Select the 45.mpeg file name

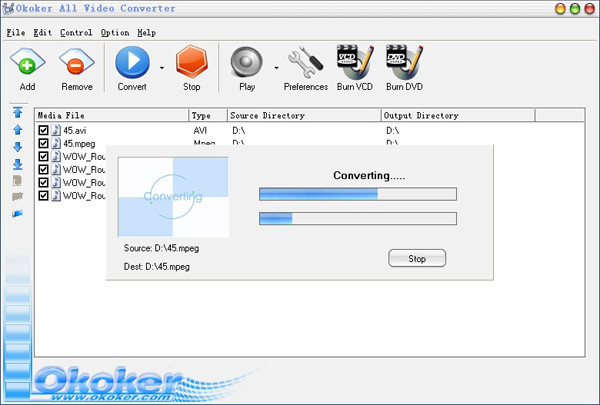79,144
